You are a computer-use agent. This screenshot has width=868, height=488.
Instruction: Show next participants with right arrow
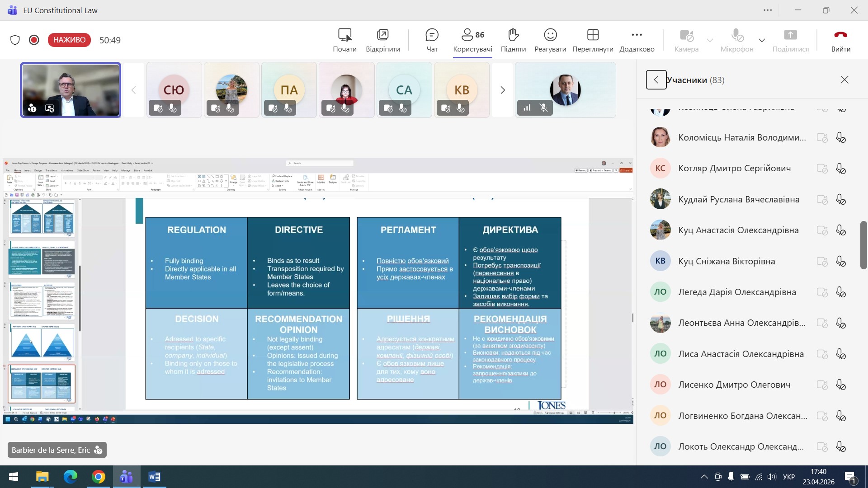[502, 90]
